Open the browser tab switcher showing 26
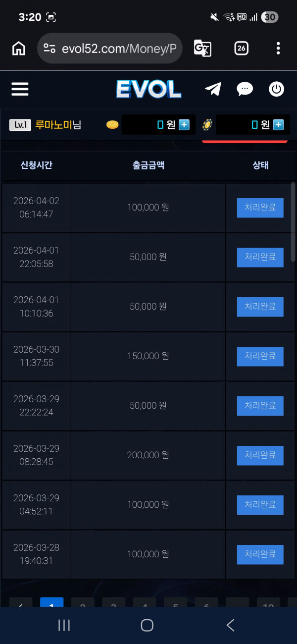297x644 pixels. (x=241, y=48)
